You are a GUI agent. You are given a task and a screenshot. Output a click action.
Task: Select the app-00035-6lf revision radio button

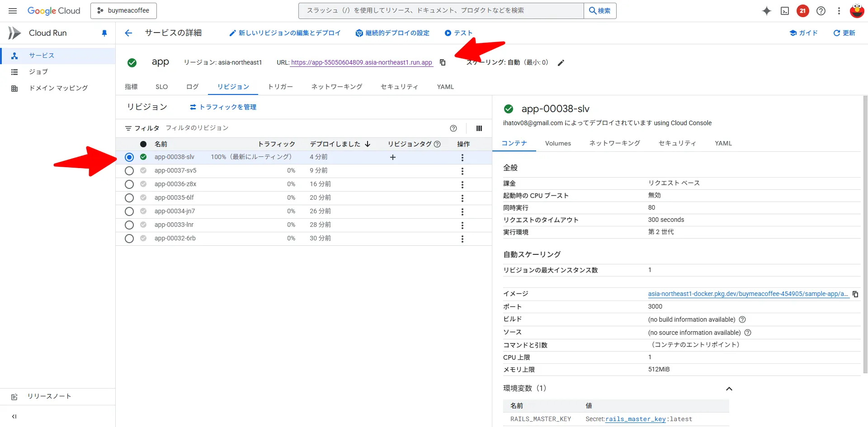pos(129,198)
